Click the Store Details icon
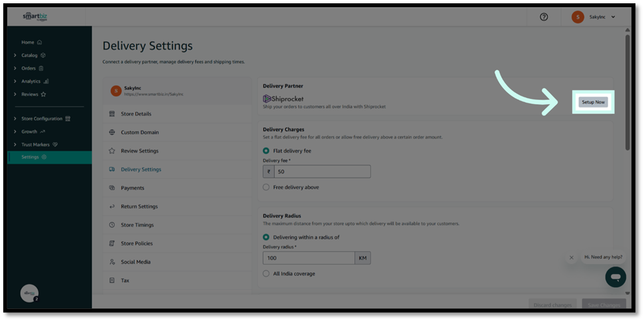The height and width of the screenshot is (321, 644). [113, 114]
